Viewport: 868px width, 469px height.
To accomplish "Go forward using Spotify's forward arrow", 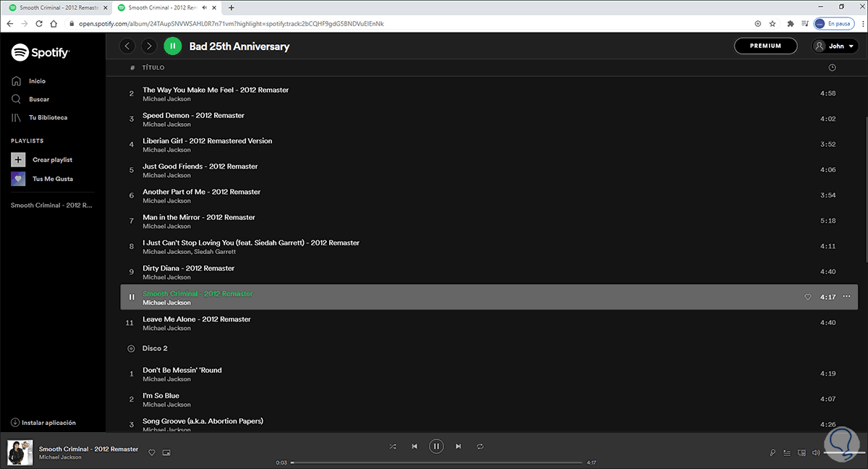I will point(149,46).
